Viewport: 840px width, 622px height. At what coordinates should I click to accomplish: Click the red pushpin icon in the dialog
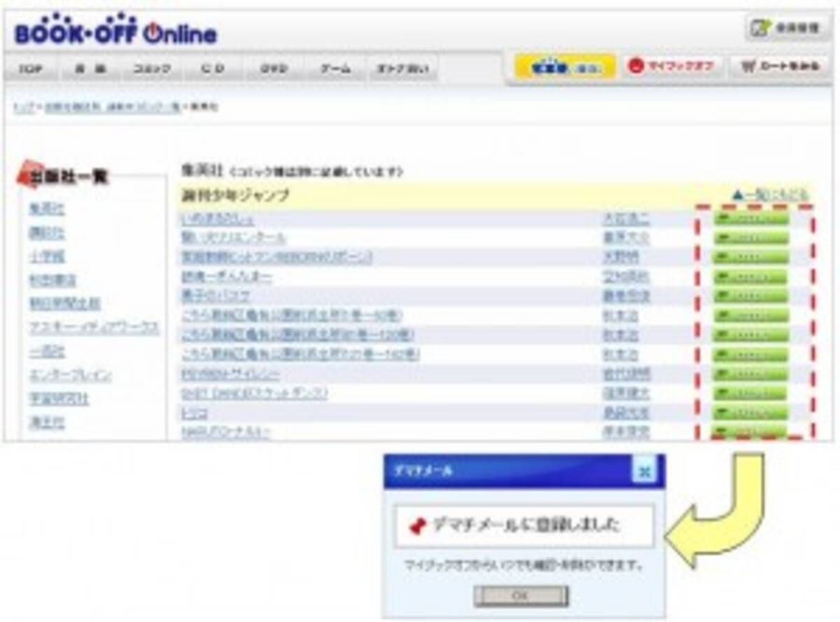pyautogui.click(x=419, y=526)
